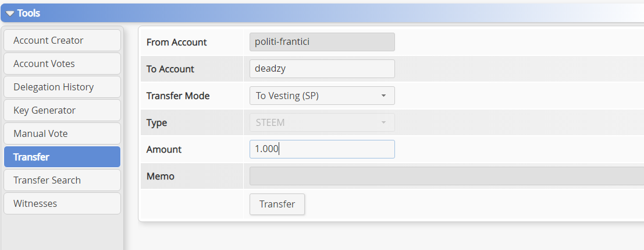Click the From Account field politi-frantici

point(322,42)
